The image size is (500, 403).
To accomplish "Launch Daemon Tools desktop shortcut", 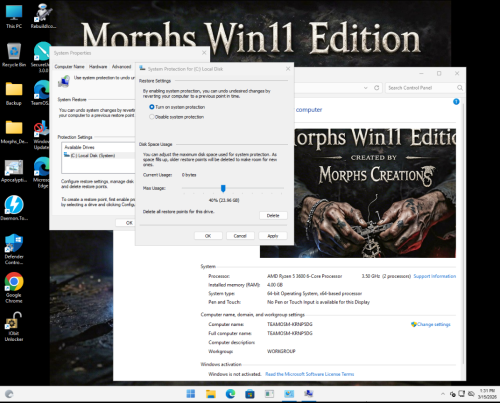I will click(14, 209).
